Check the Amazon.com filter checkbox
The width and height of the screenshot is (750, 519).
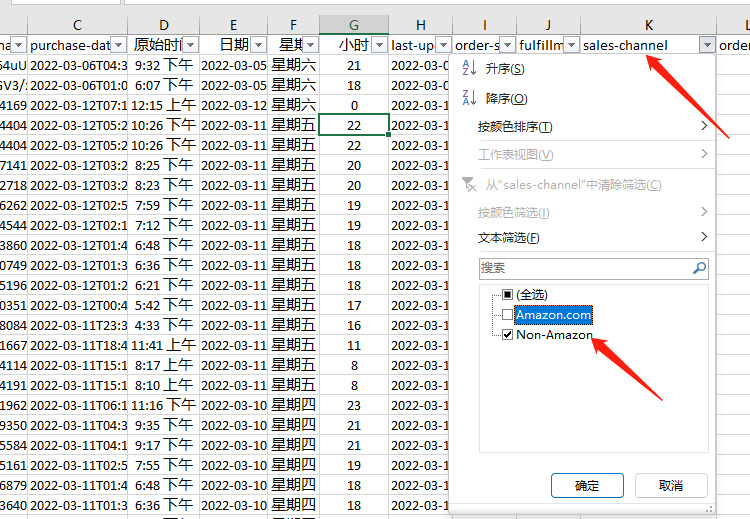(507, 315)
